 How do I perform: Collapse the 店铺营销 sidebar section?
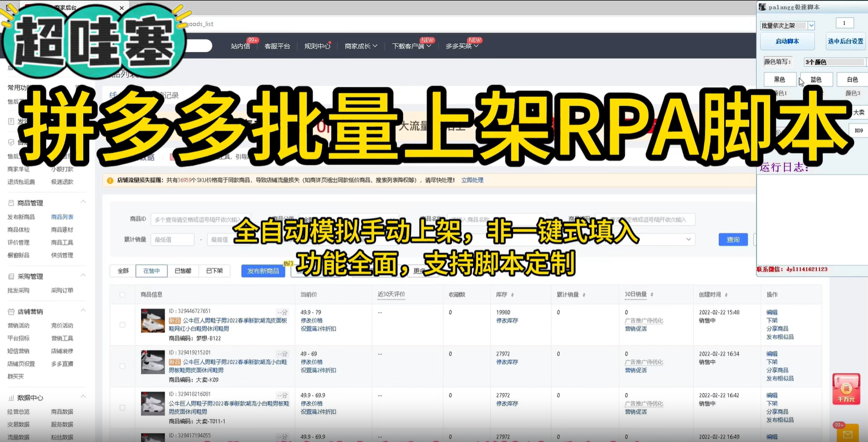coord(83,310)
